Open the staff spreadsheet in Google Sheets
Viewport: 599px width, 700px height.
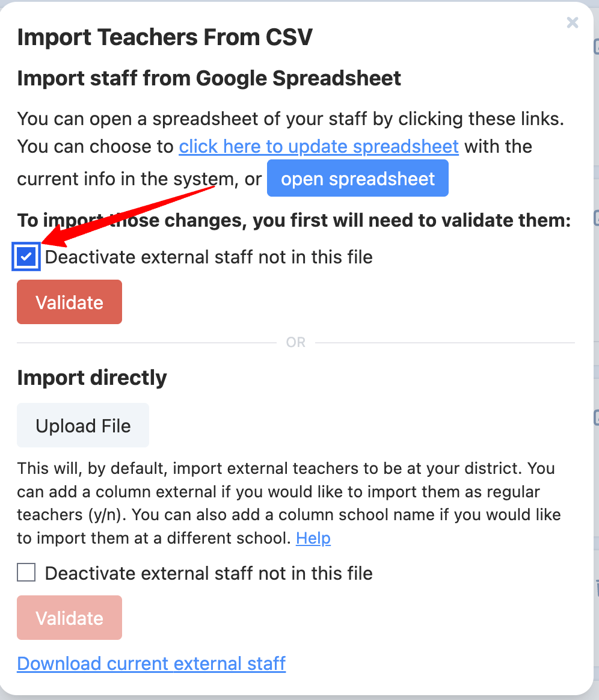coord(357,178)
